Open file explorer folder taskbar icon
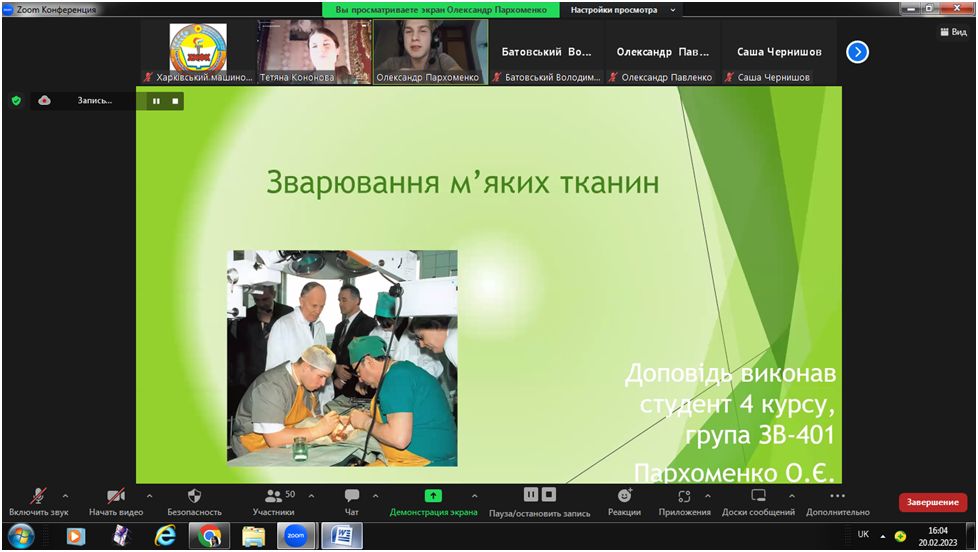Screen dimensions: 978x552 pyautogui.click(x=254, y=536)
